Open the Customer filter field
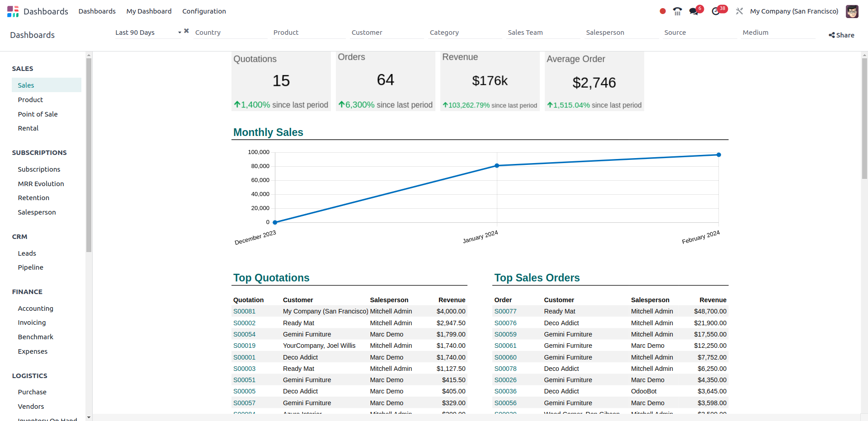This screenshot has width=868, height=421. pos(387,33)
